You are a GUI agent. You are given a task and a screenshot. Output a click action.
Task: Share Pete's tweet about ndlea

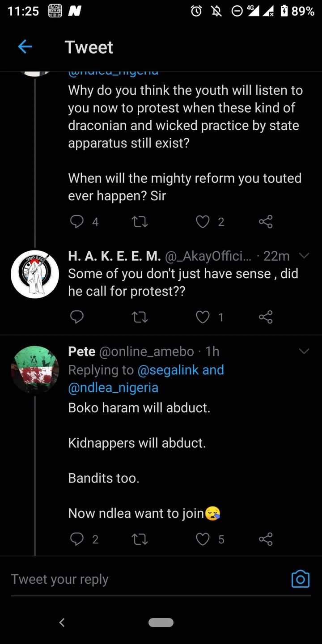pos(265,539)
